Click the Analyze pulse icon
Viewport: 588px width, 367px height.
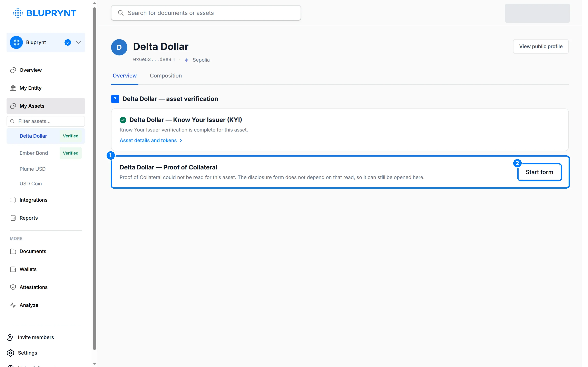point(13,305)
